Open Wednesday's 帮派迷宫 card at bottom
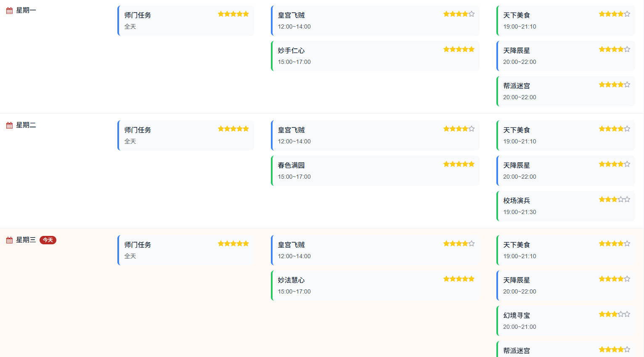Image resolution: width=644 pixels, height=357 pixels. (566, 349)
